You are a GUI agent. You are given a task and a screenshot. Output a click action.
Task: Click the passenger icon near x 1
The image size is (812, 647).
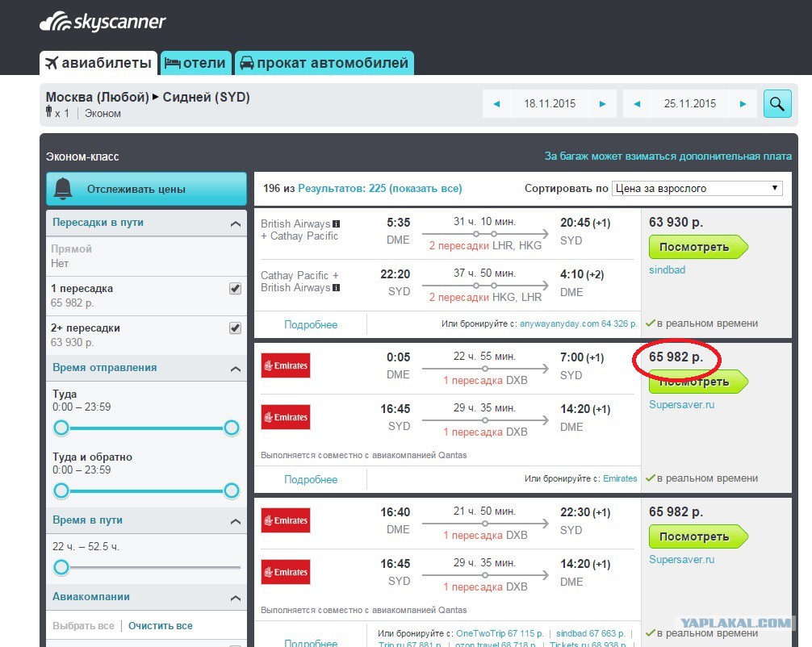point(48,111)
